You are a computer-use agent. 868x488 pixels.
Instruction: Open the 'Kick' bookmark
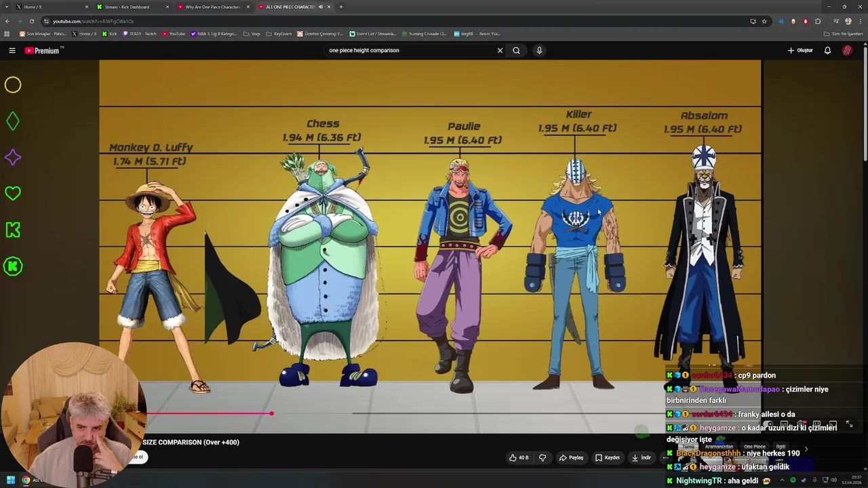(x=110, y=33)
